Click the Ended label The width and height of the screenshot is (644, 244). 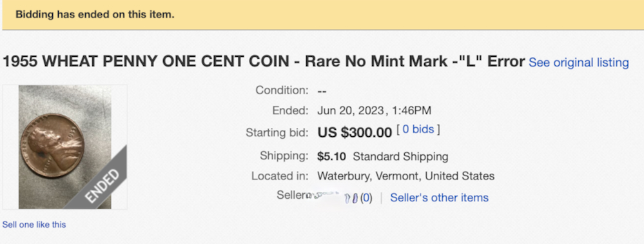click(290, 110)
